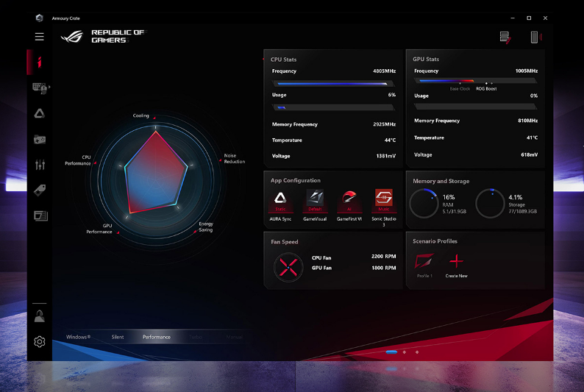
Task: Open the GameFirst VI app configuration
Action: tap(349, 205)
